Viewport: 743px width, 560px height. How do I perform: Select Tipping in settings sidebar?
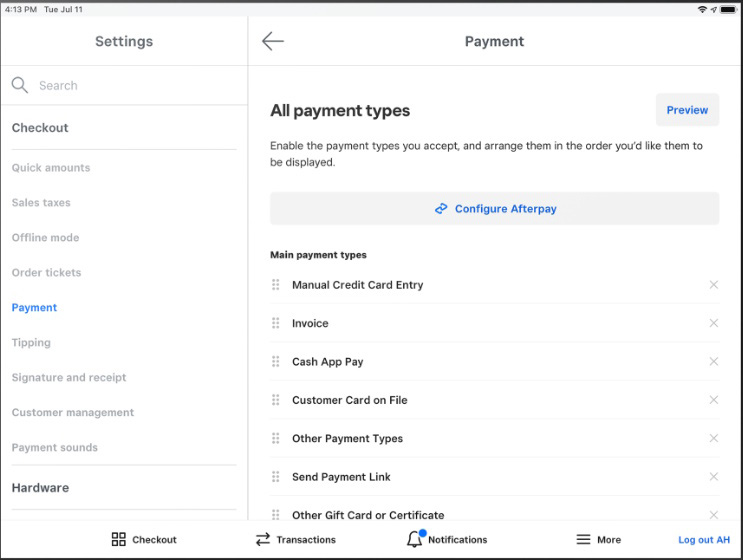coord(31,343)
